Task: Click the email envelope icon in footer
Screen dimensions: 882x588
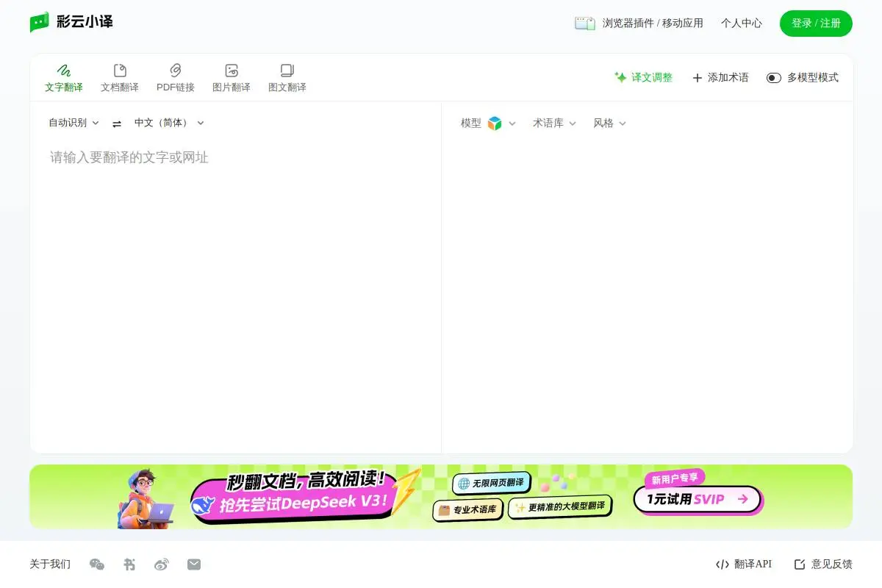Action: click(x=194, y=564)
